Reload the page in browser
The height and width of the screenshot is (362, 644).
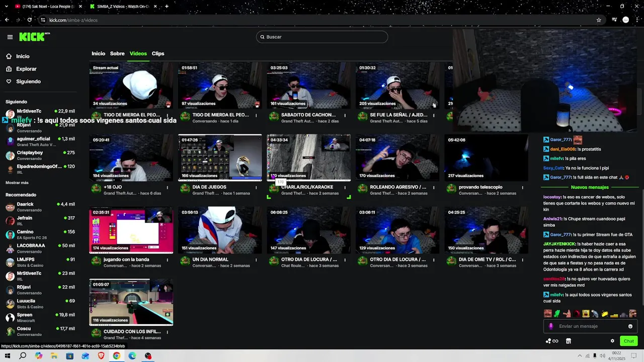[x=30, y=20]
